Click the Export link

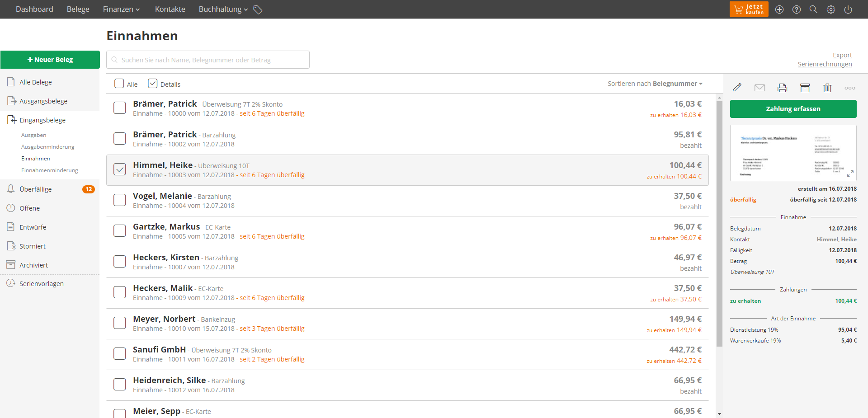pyautogui.click(x=842, y=55)
